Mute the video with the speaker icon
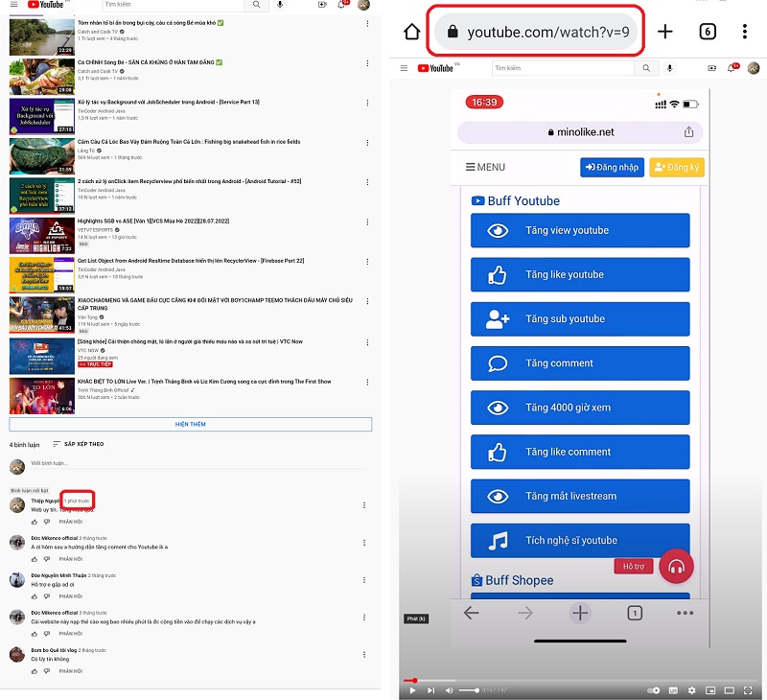Screen dimensions: 767x700 click(x=449, y=690)
